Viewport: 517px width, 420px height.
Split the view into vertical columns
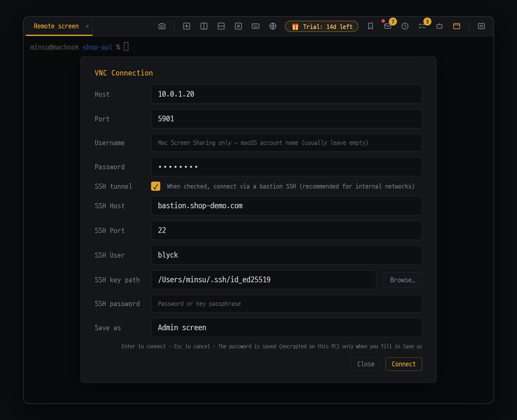coord(204,26)
